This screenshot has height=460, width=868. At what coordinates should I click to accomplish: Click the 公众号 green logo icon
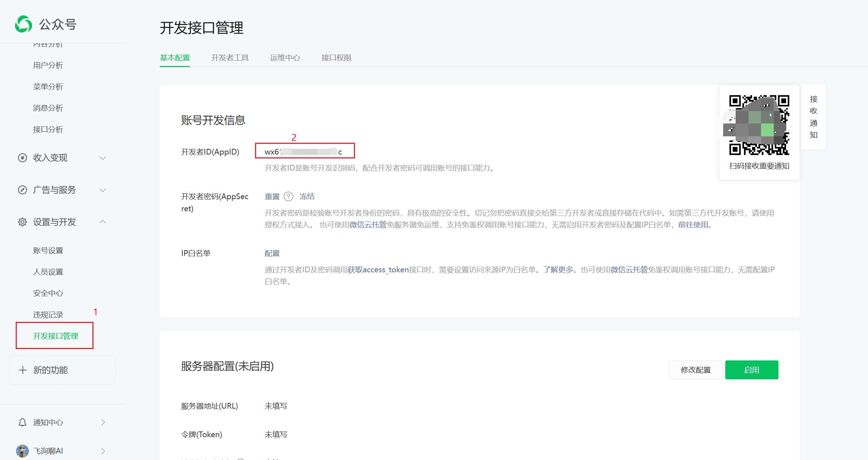(24, 24)
